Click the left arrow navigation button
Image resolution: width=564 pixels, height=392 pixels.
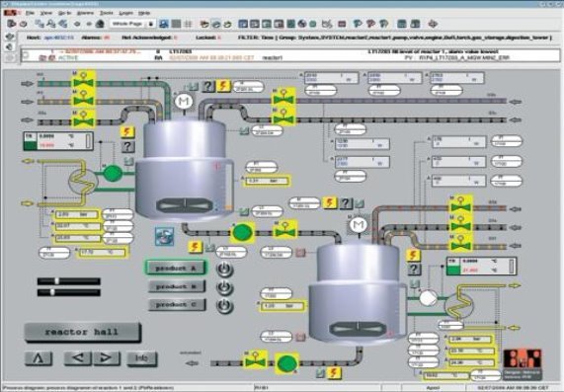(78, 358)
